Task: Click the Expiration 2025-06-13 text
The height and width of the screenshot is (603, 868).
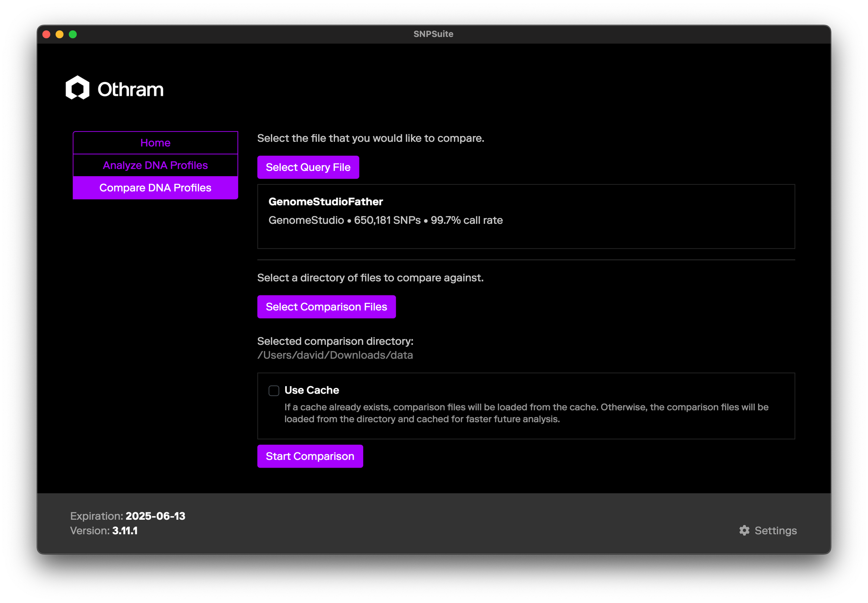Action: tap(128, 516)
